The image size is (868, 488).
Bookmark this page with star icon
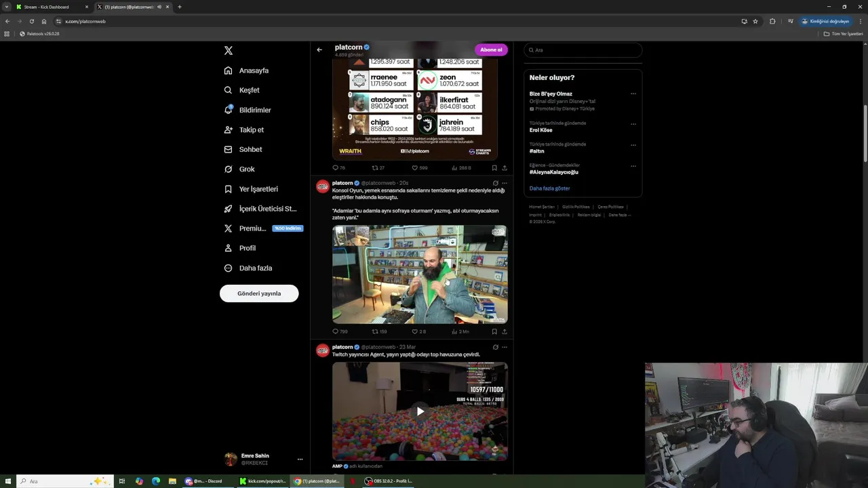[755, 21]
